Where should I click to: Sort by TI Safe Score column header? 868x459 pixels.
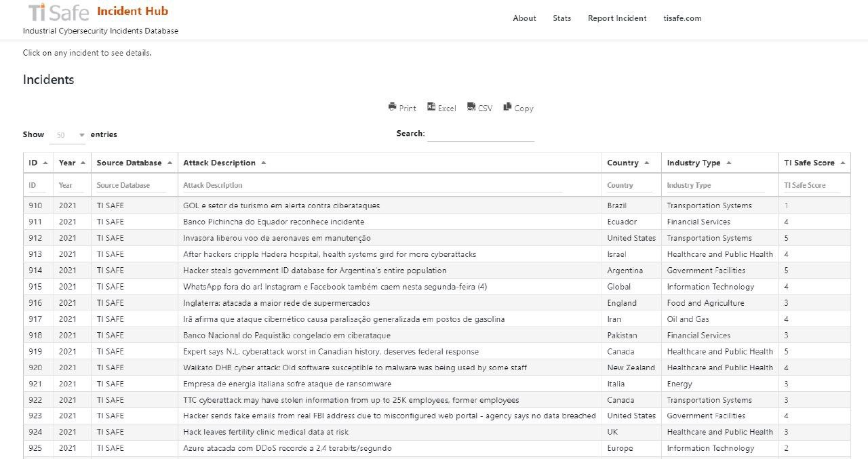pos(814,163)
